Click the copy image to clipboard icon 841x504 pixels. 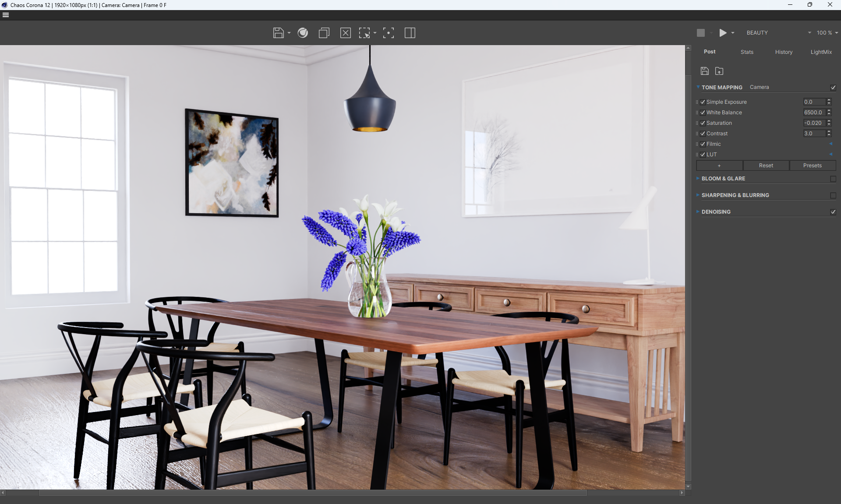tap(324, 33)
